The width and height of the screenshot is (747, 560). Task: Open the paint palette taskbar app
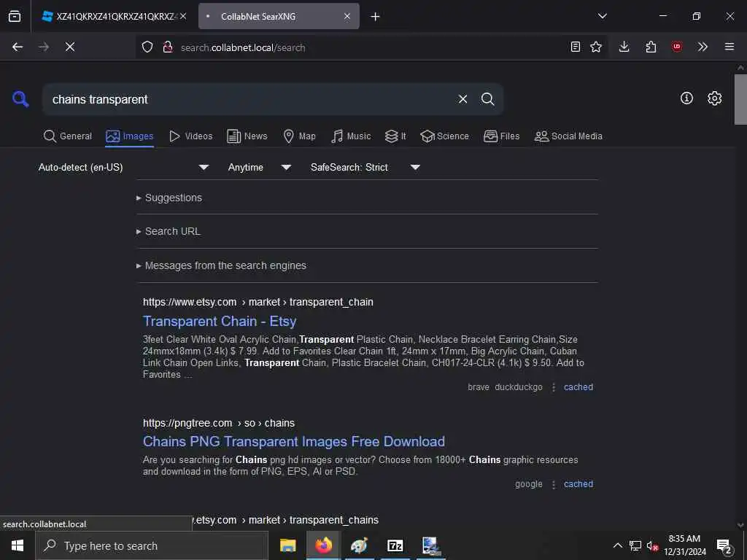coord(359,545)
